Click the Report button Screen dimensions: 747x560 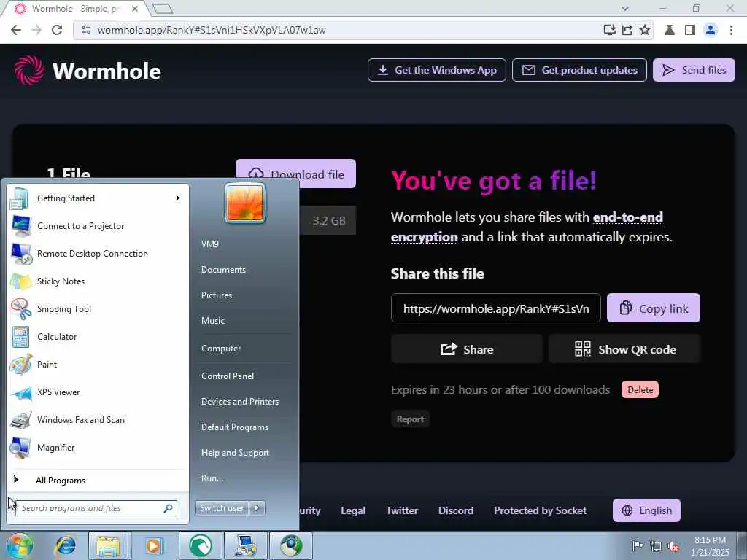pos(410,419)
